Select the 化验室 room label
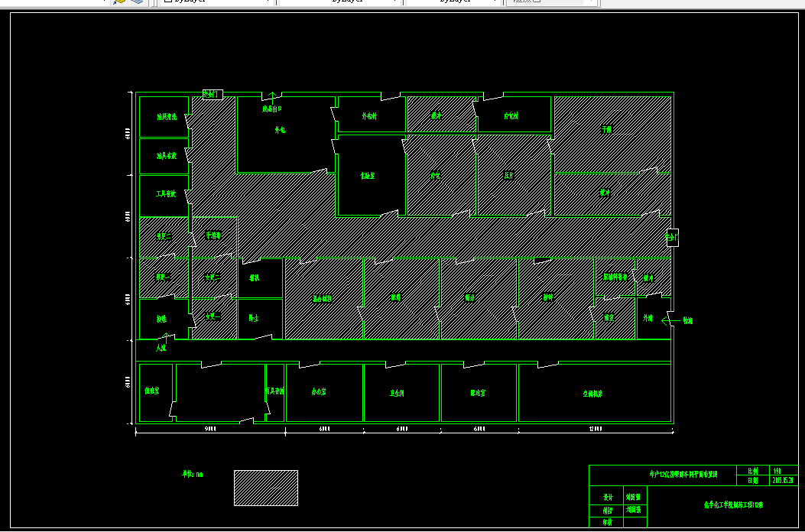The width and height of the screenshot is (805, 532). (x=367, y=176)
